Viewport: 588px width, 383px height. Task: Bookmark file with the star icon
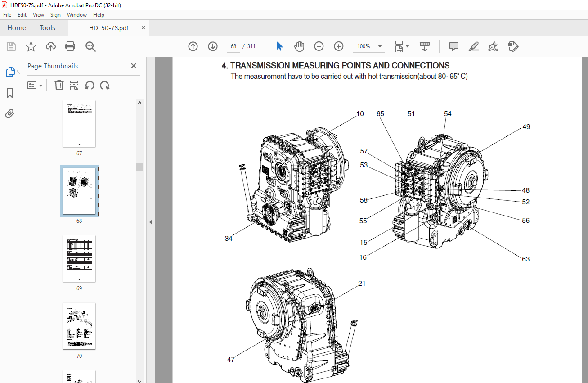pyautogui.click(x=31, y=46)
